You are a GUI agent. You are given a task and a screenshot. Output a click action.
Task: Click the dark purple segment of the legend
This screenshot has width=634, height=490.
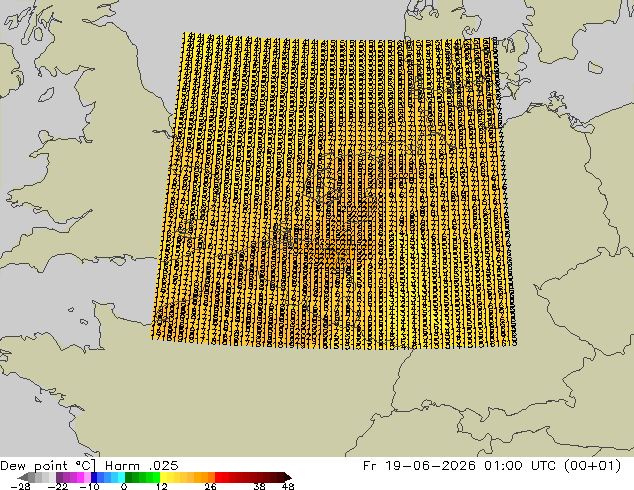pyautogui.click(x=59, y=477)
